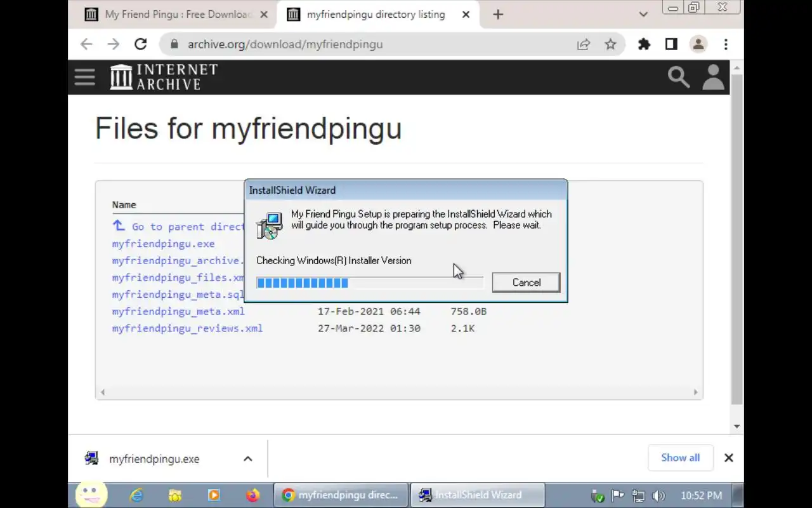Toggle the Chrome side panel icon

click(671, 44)
